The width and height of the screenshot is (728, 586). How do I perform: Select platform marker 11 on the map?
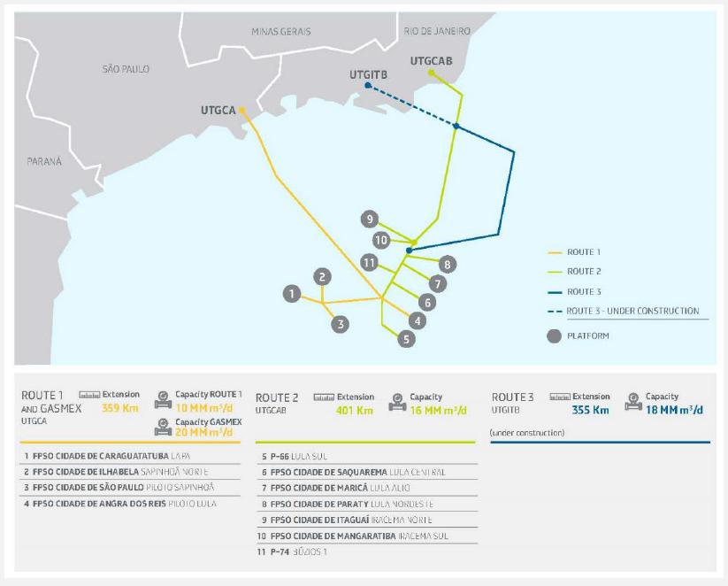tap(371, 262)
